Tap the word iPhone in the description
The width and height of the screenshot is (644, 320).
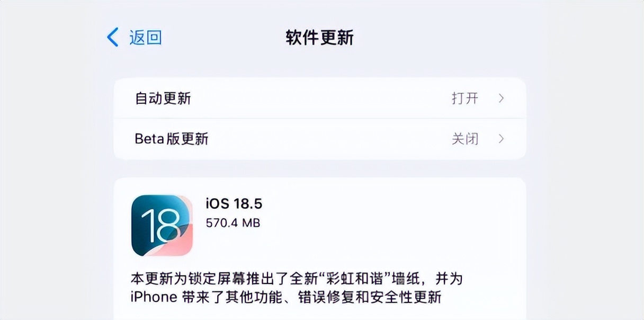click(153, 297)
